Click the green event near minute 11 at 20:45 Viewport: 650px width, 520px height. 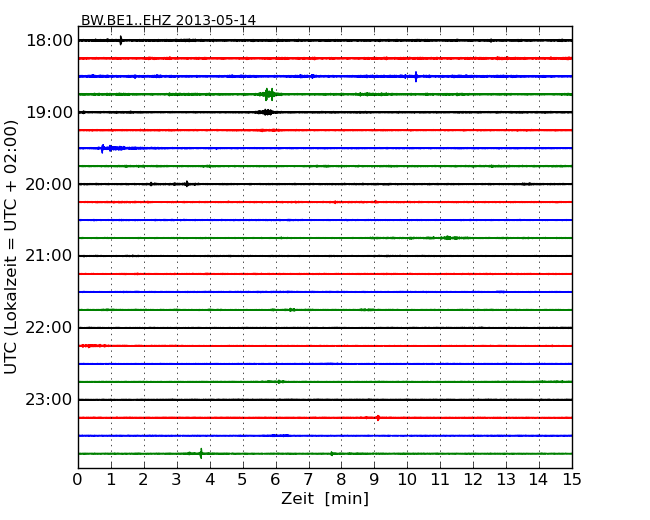(x=450, y=238)
